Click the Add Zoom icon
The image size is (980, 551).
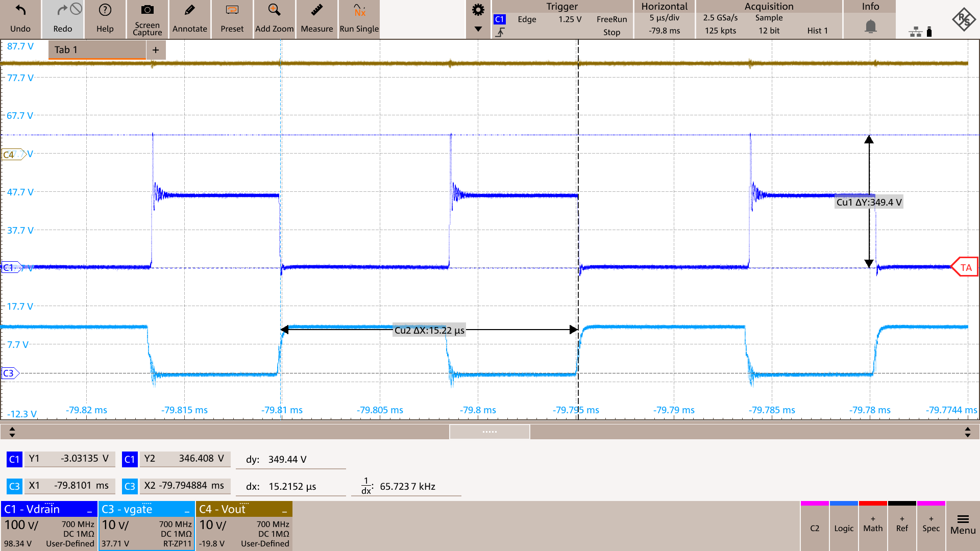[x=274, y=19]
